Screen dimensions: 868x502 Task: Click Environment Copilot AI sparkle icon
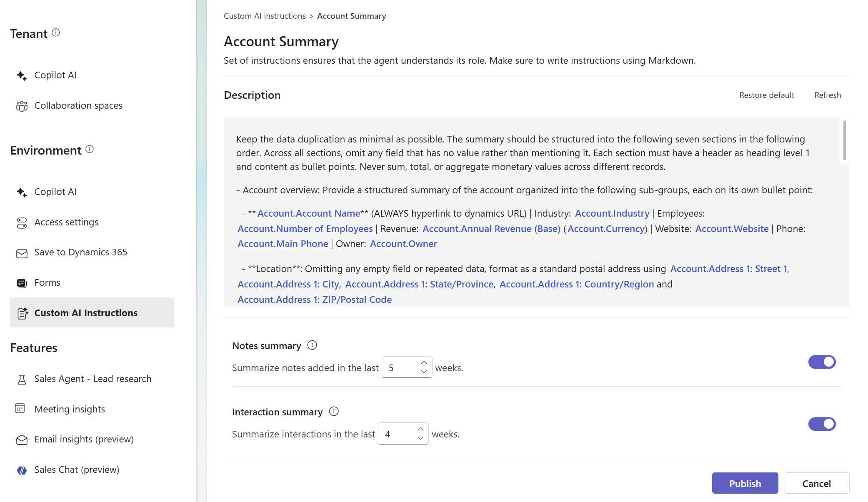pos(22,192)
